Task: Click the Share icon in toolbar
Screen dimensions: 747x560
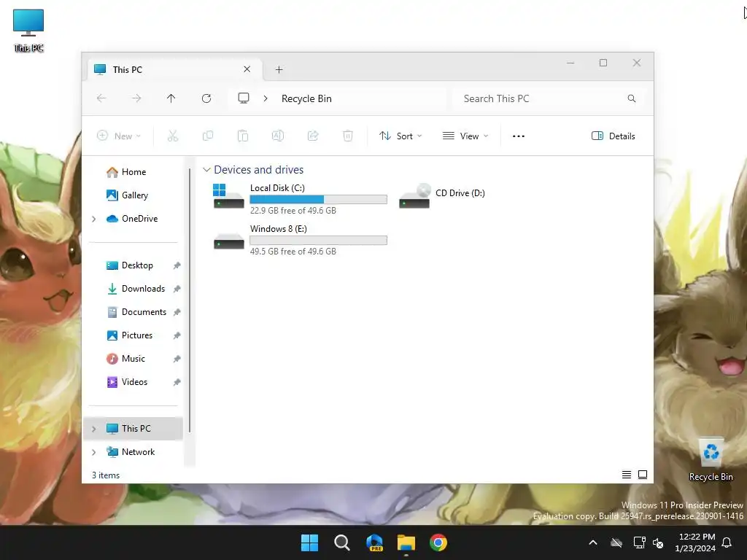Action: (313, 136)
